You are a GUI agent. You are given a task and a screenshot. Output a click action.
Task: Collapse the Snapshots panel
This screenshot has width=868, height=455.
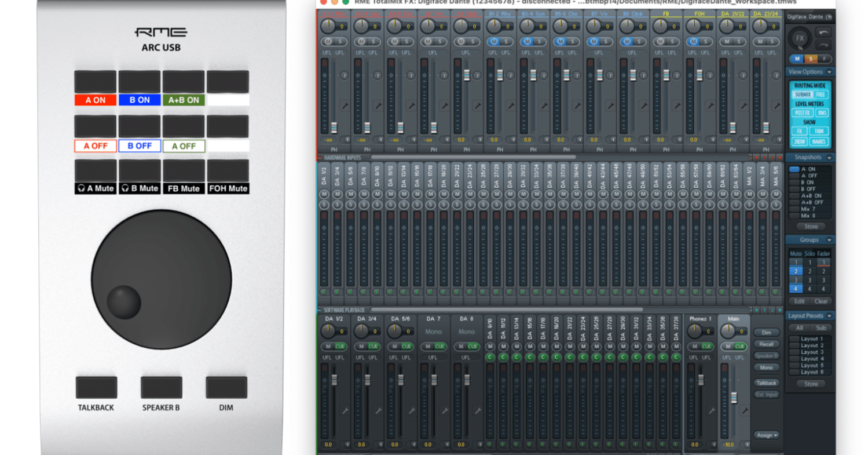pyautogui.click(x=829, y=158)
